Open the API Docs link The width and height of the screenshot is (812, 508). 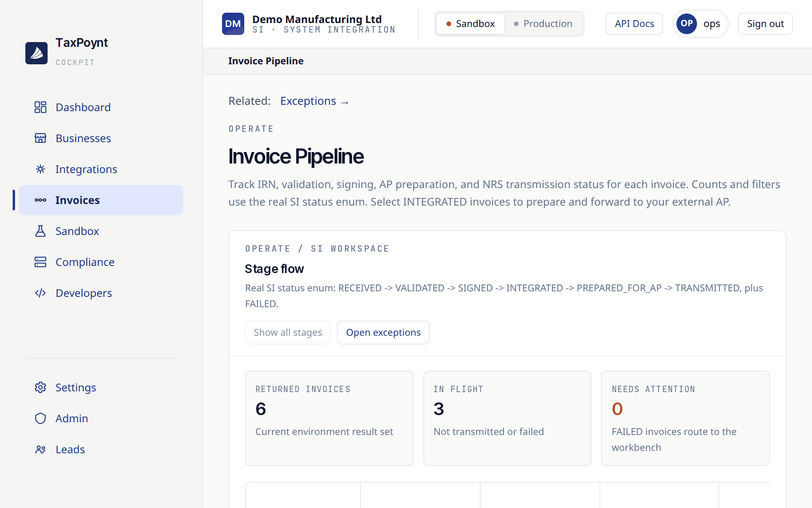coord(634,24)
